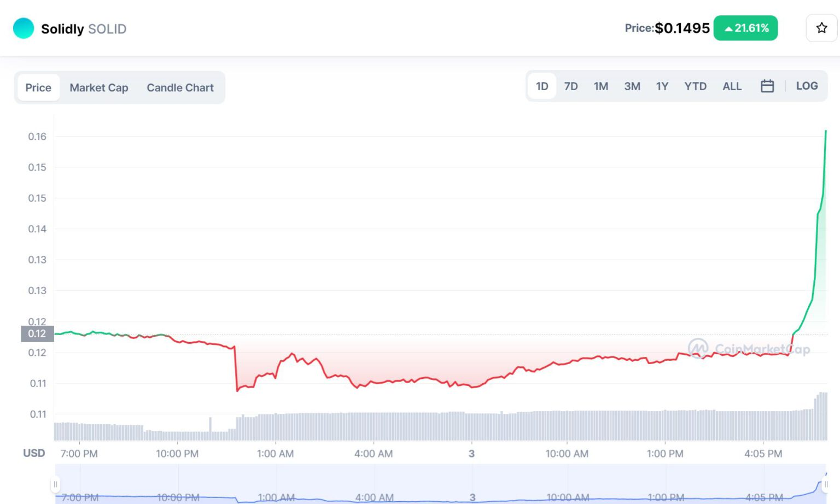Select the 1M time range
Viewport: 840px width, 504px height.
click(601, 86)
